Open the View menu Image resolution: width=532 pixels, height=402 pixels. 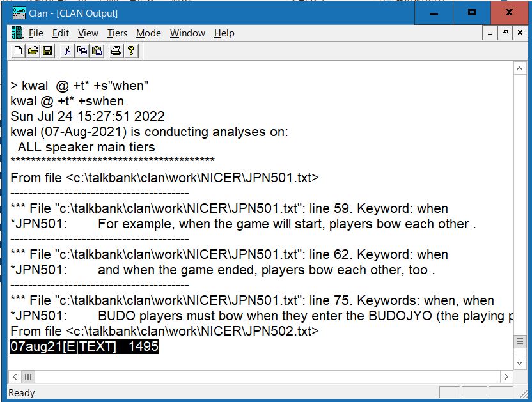tap(88, 33)
